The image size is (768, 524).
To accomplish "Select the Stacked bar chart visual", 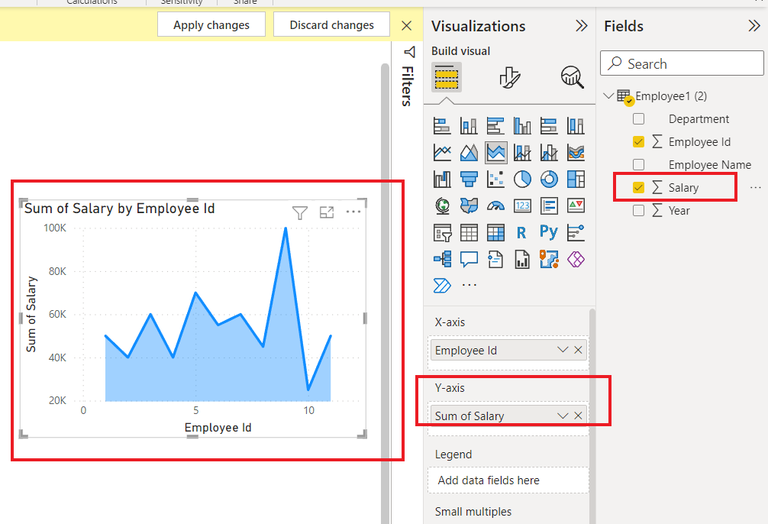I will coord(442,126).
